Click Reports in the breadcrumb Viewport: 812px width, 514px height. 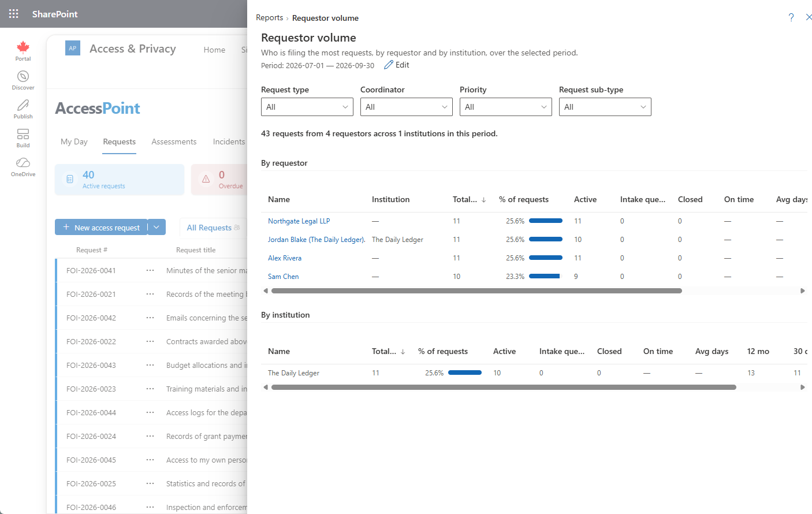pos(270,18)
